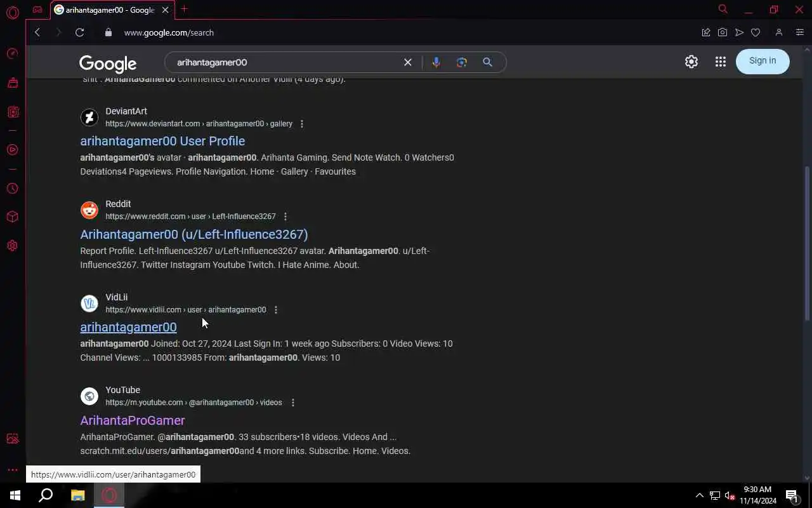
Task: Open options dots for DeviantArt result
Action: (302, 124)
